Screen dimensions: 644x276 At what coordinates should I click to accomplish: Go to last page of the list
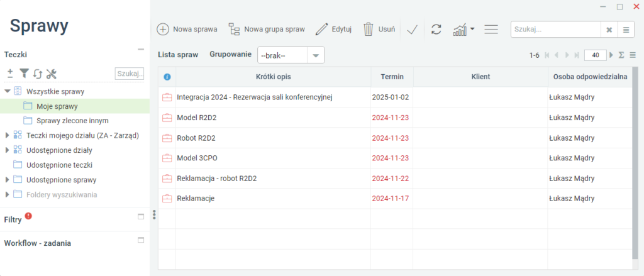[576, 55]
